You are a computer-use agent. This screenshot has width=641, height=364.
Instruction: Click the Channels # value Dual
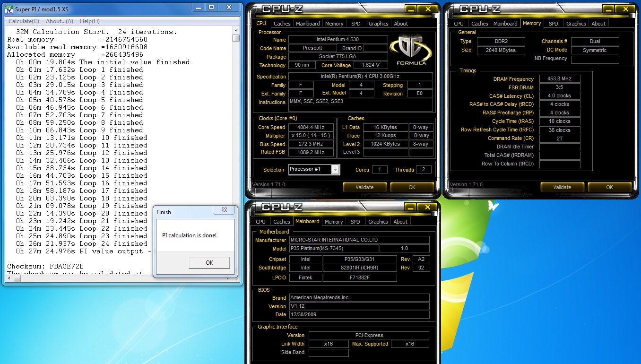(595, 41)
